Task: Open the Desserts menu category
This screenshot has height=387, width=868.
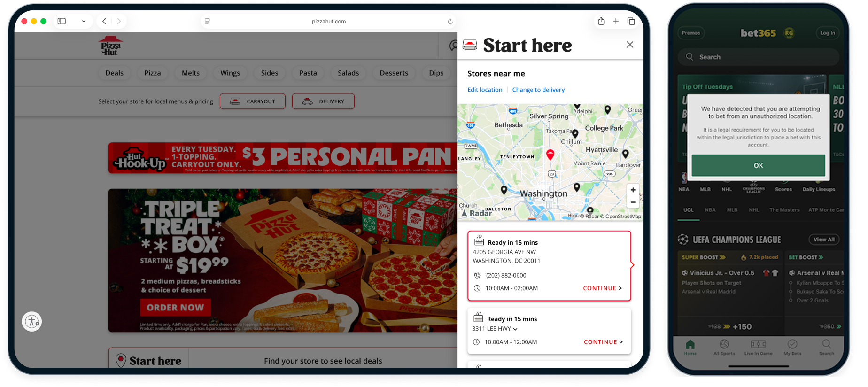Action: pos(394,73)
